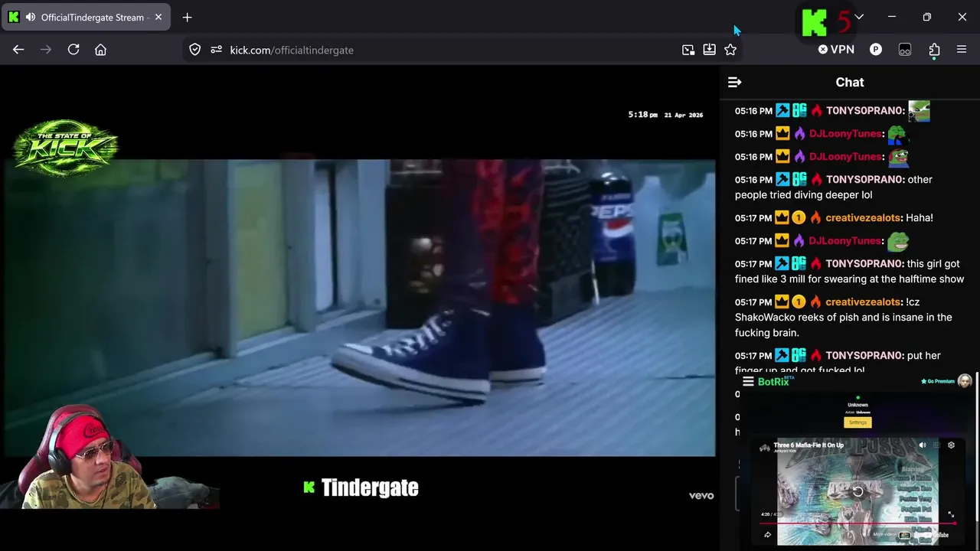Open the yellow BotRix Settings button
This screenshot has height=551, width=980.
tap(857, 422)
